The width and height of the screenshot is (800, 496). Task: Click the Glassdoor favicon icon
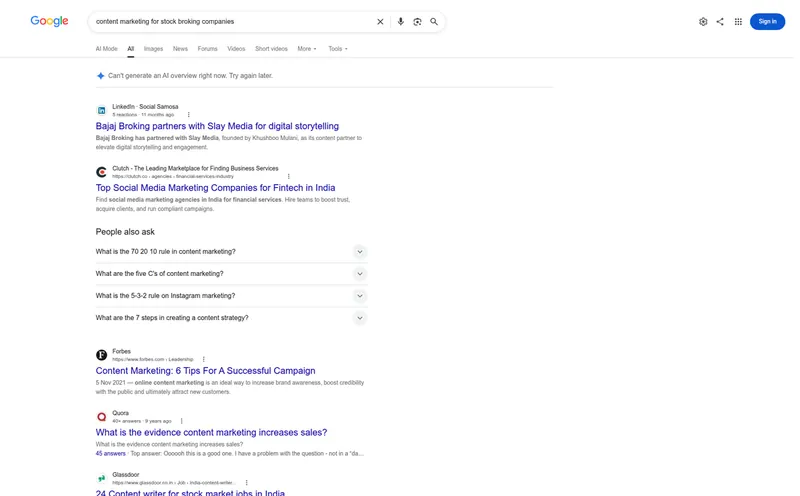(x=102, y=478)
